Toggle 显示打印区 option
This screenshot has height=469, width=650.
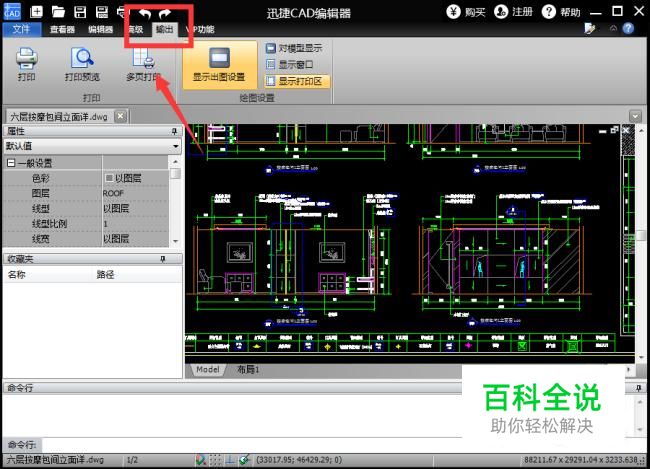click(297, 81)
